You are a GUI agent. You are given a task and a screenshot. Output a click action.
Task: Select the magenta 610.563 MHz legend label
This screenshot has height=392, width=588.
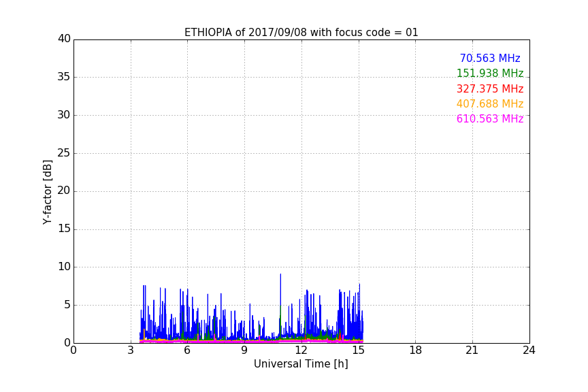tap(490, 118)
